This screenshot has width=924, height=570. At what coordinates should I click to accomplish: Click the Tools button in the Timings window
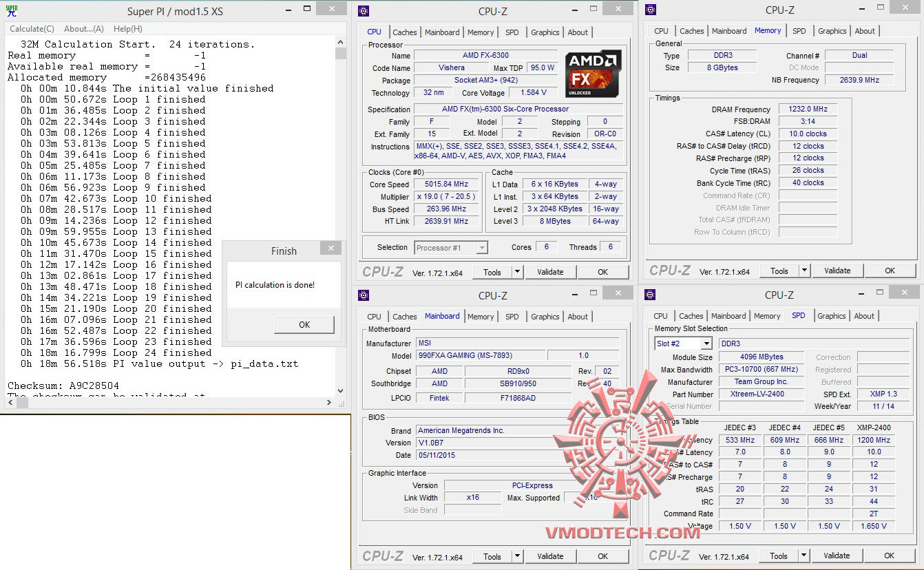tap(779, 271)
